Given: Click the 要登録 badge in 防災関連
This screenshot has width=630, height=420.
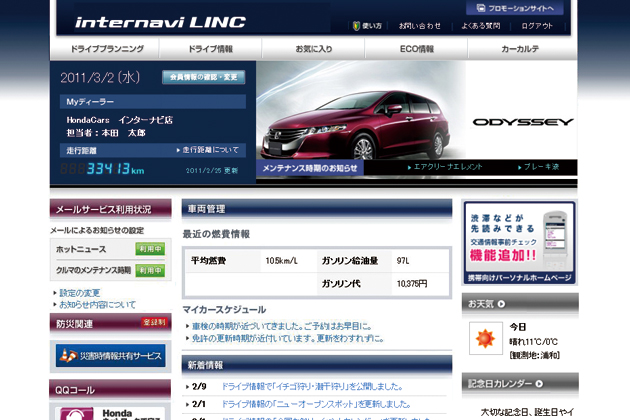Looking at the screenshot, I should pos(154,322).
